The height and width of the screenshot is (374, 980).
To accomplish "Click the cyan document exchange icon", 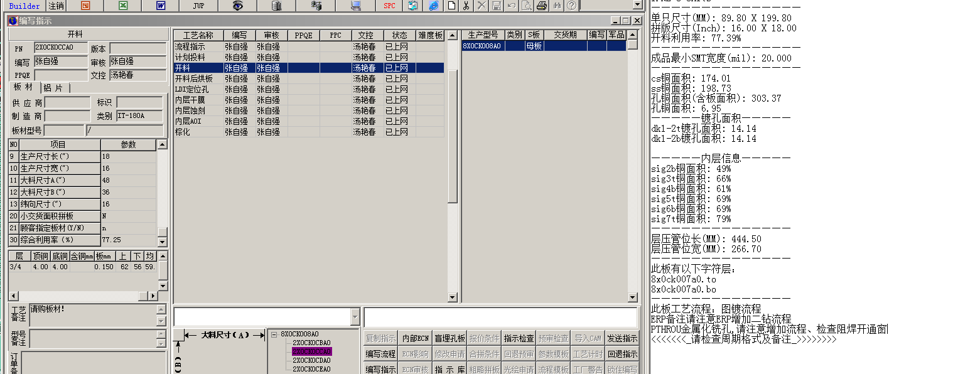I will coord(413,6).
